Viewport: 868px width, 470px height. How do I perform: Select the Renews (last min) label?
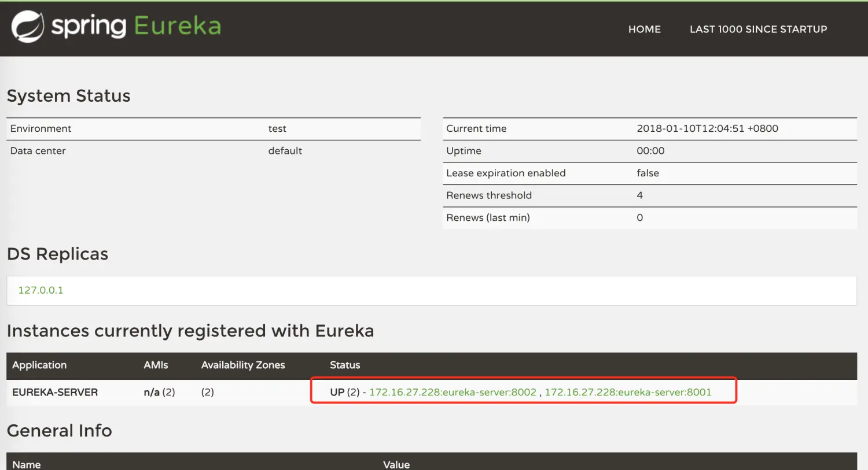point(488,217)
